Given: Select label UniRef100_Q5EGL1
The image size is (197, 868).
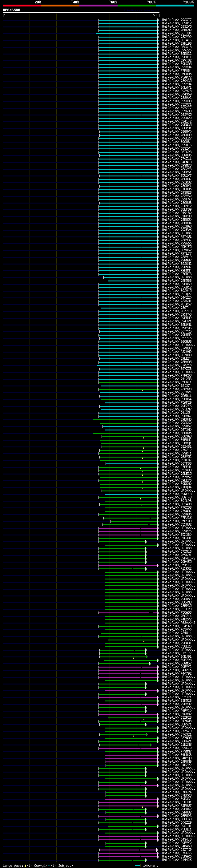Looking at the screenshot, I should coord(177,382).
